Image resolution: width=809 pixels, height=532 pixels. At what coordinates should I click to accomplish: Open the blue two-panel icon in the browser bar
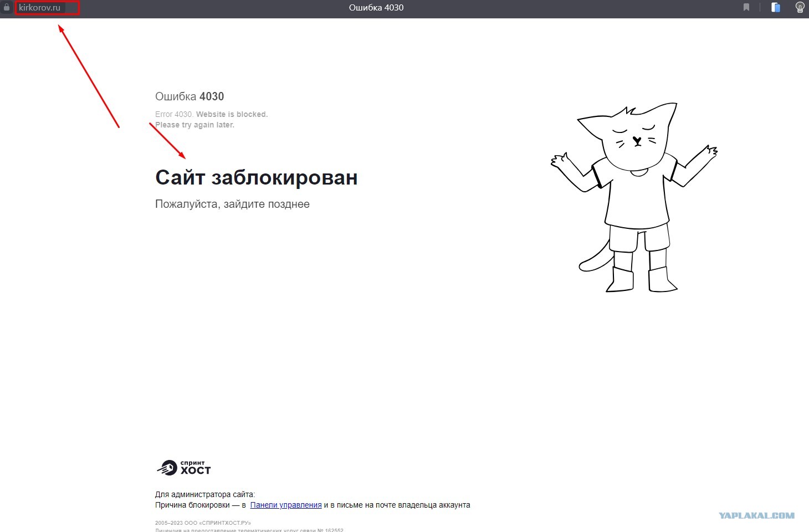(x=776, y=7)
